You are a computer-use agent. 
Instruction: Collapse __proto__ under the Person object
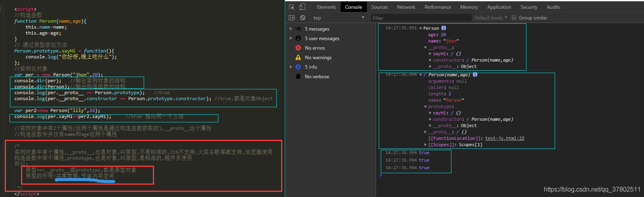point(426,48)
